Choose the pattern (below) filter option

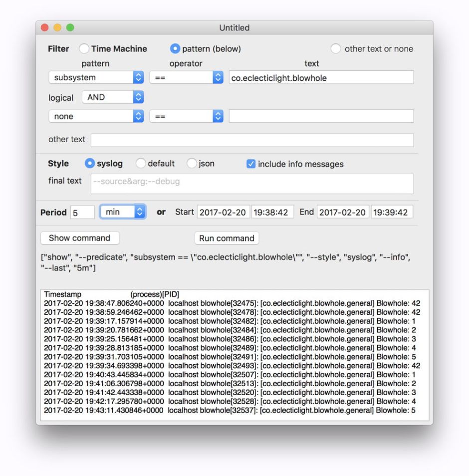click(175, 48)
